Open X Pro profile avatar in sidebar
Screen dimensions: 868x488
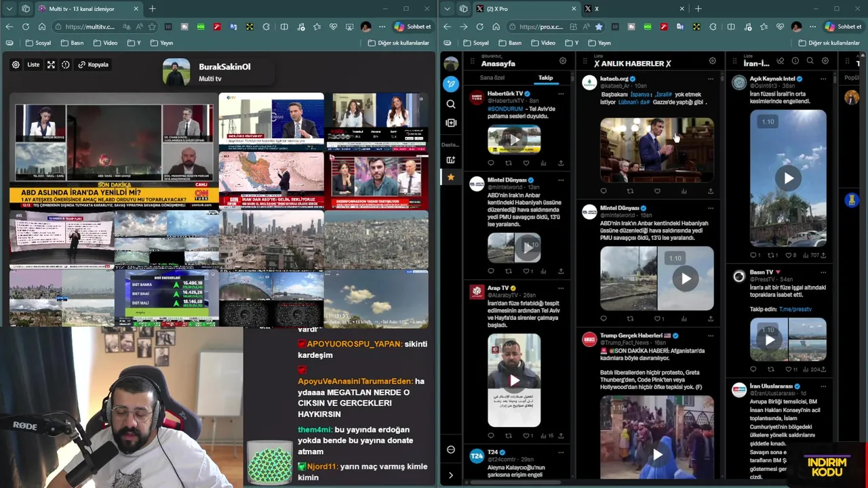pos(451,64)
